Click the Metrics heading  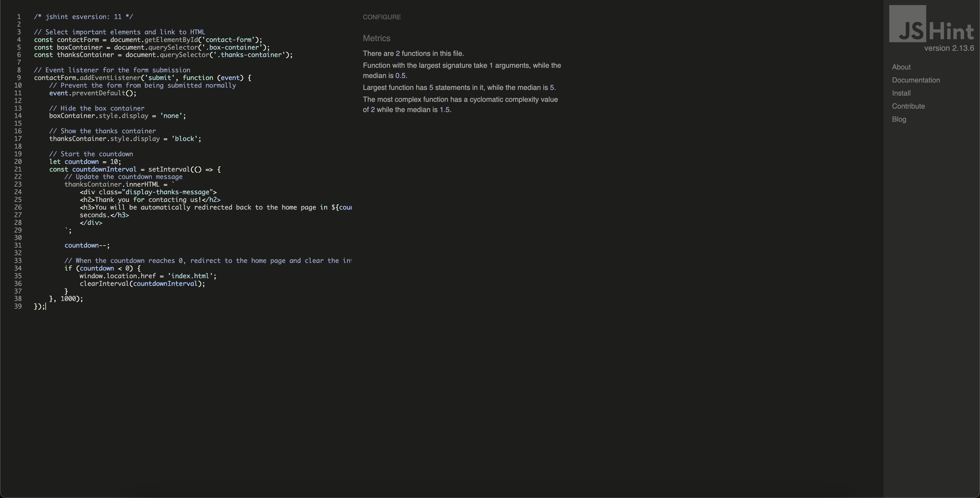(377, 38)
